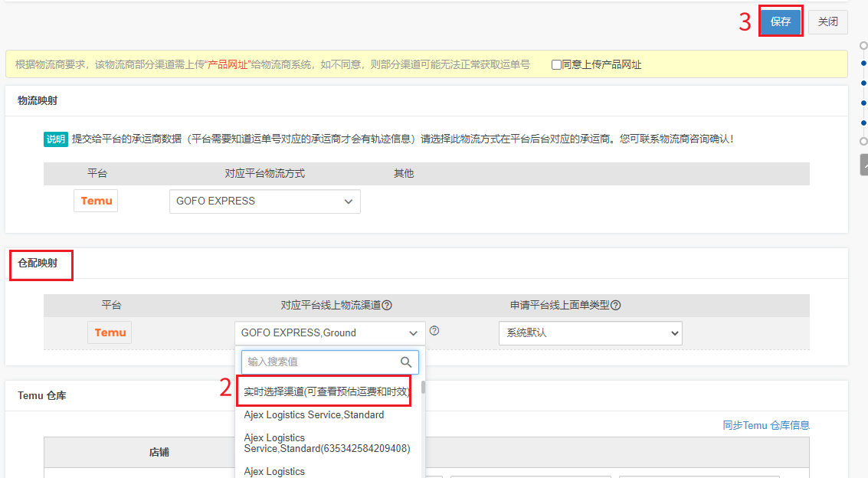
Task: Click the Temu logo in 物流映射 row
Action: 96,201
